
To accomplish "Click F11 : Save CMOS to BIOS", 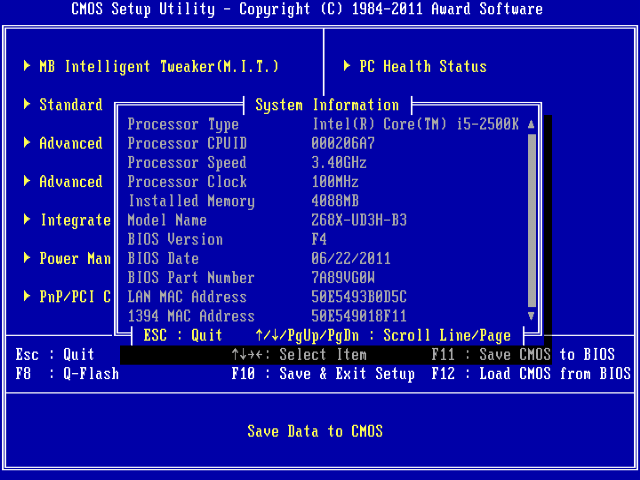I will tap(523, 354).
